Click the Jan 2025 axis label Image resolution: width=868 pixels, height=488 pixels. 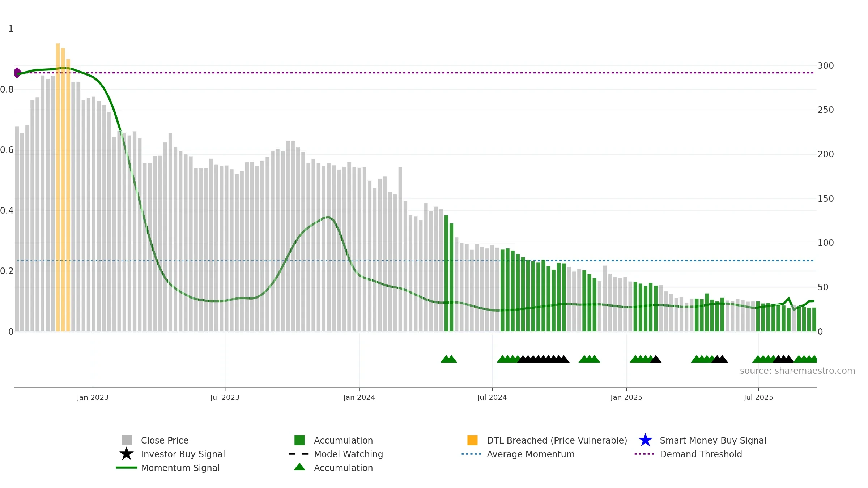tap(626, 398)
